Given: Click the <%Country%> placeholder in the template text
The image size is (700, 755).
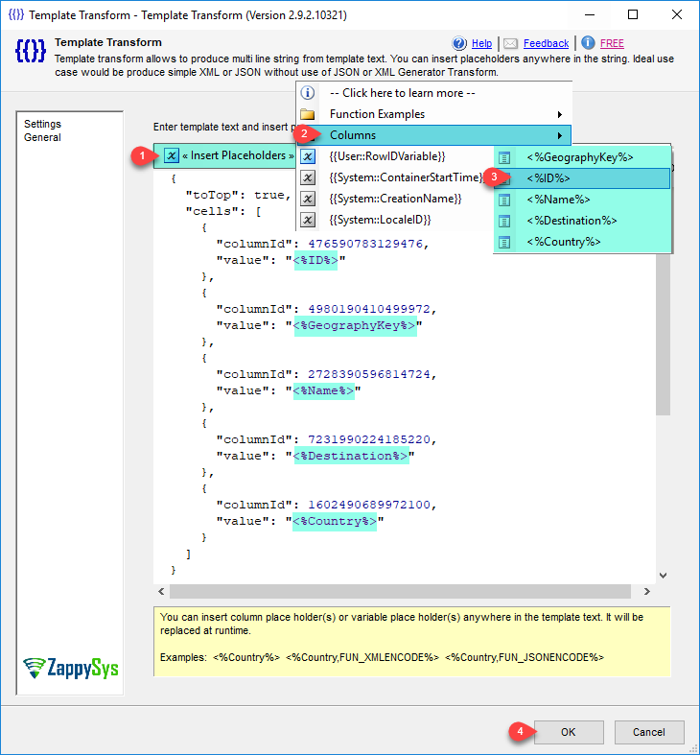Looking at the screenshot, I should click(335, 521).
